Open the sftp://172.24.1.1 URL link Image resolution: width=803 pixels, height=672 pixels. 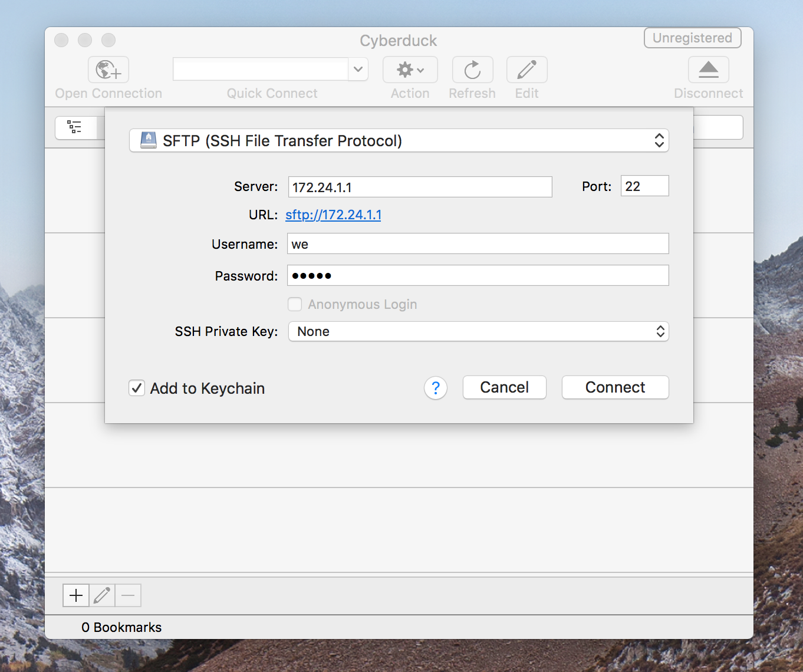point(333,215)
